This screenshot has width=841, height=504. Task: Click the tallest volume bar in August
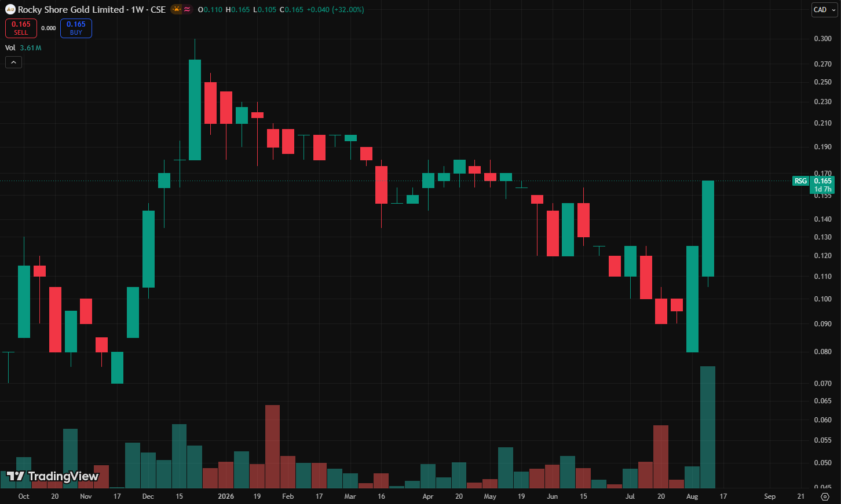708,428
